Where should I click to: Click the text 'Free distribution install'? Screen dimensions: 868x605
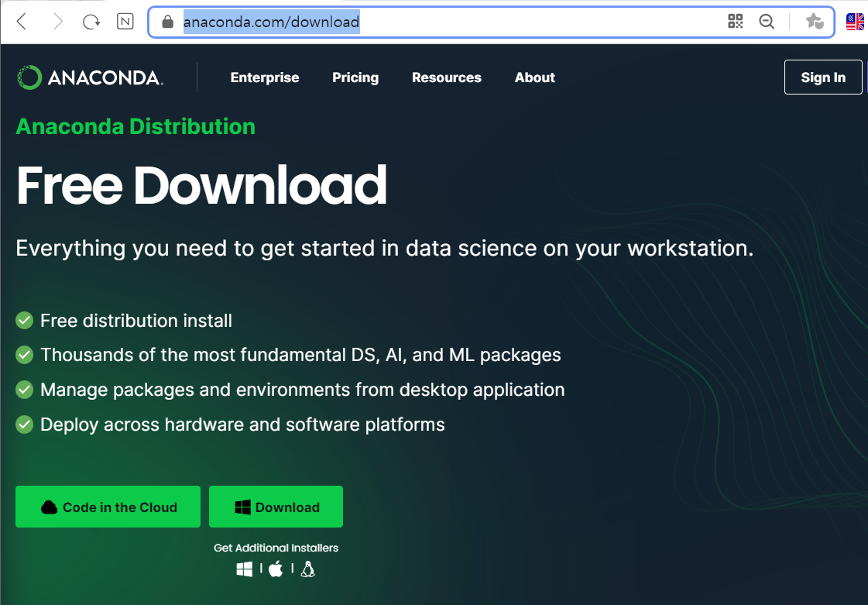pyautogui.click(x=136, y=320)
